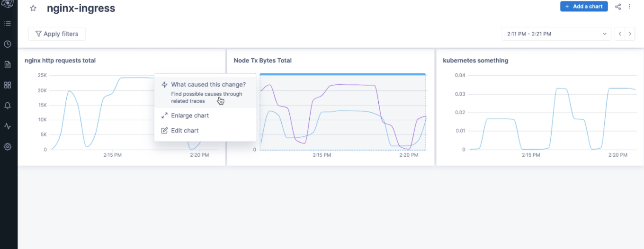The height and width of the screenshot is (249, 644).
Task: Go to the previous time range
Action: [620, 34]
